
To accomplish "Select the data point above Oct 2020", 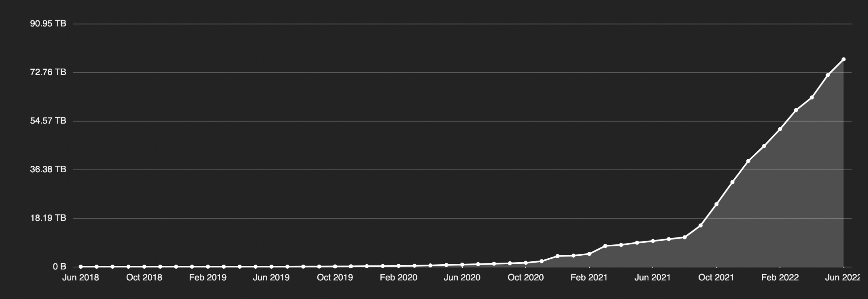I will (x=526, y=263).
